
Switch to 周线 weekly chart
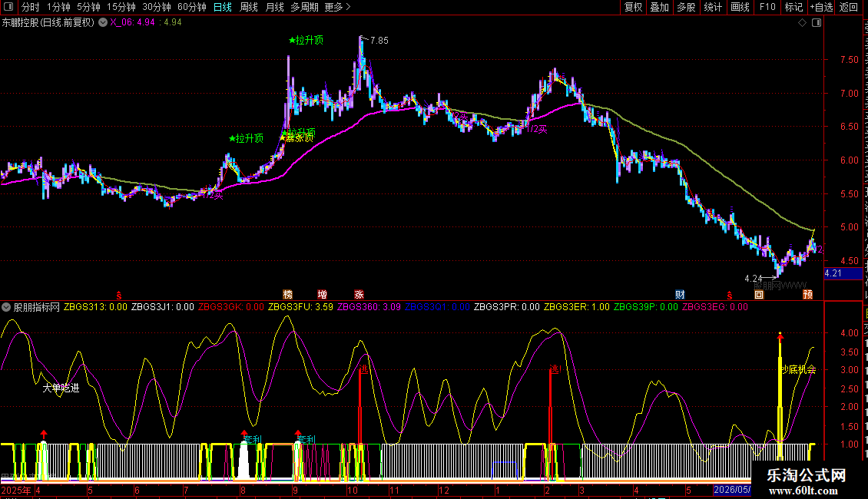(x=249, y=7)
